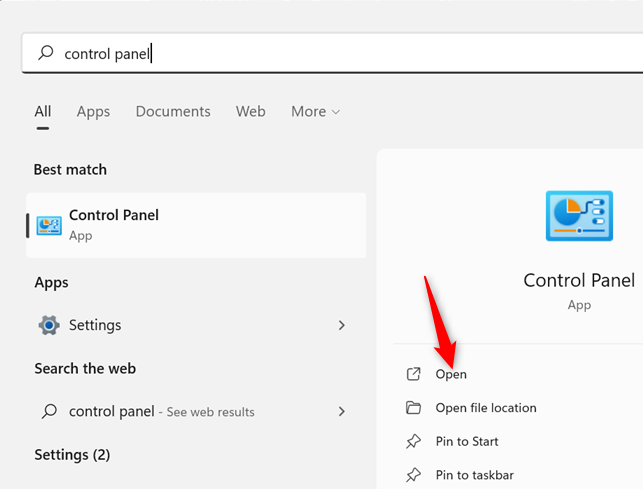Click the search magnifier icon in search box
Screen dimensions: 643x489
tap(46, 54)
